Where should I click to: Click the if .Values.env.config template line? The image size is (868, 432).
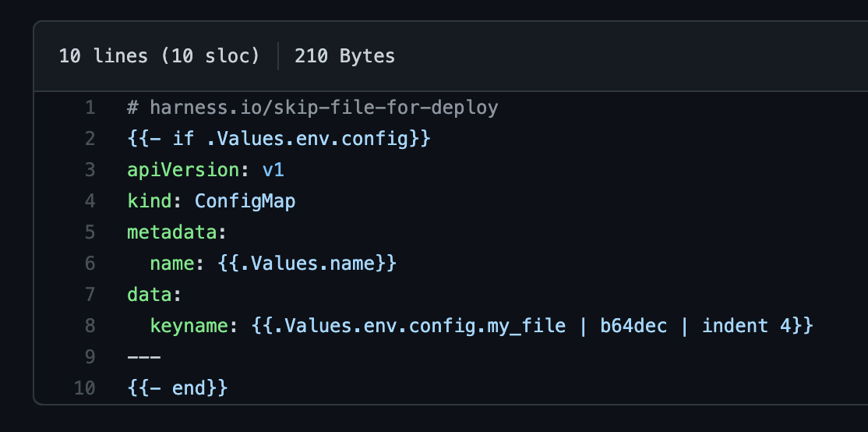tap(279, 139)
